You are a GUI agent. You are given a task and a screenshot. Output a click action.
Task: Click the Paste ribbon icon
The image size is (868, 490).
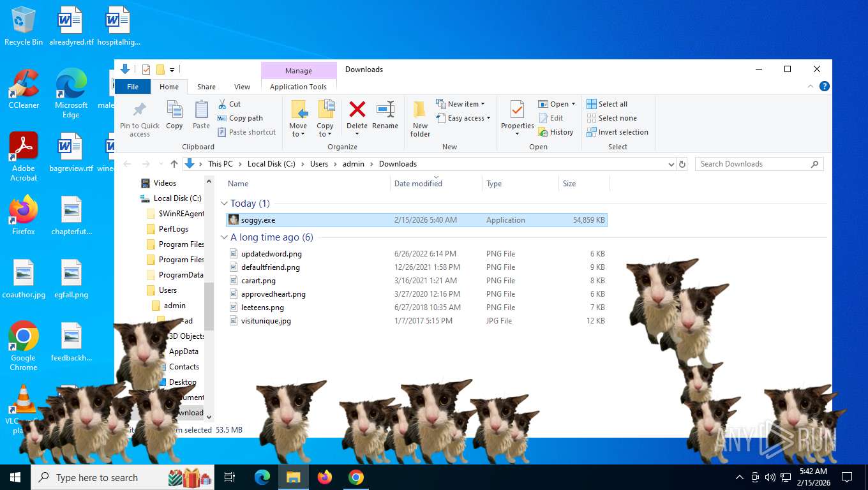201,110
